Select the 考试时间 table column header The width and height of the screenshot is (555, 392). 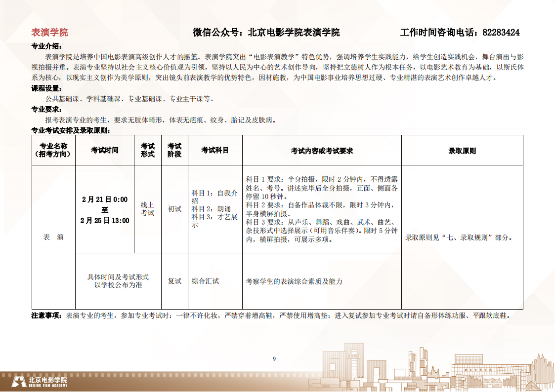104,150
